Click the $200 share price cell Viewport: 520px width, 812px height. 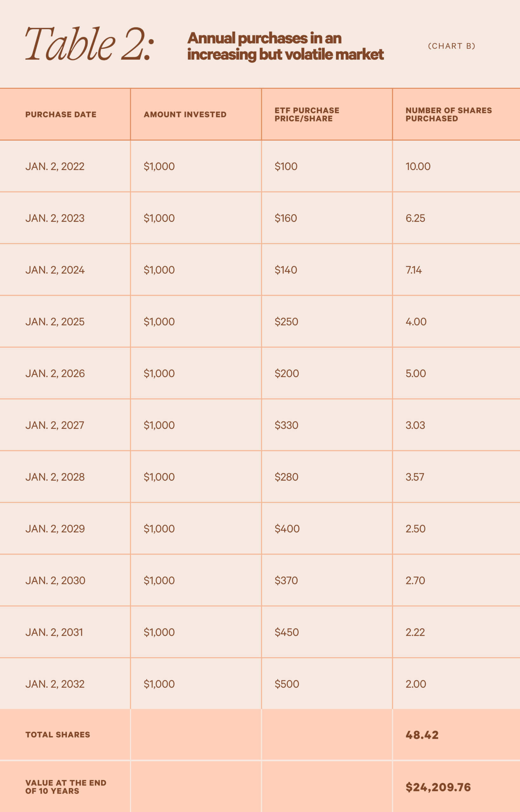(x=286, y=373)
